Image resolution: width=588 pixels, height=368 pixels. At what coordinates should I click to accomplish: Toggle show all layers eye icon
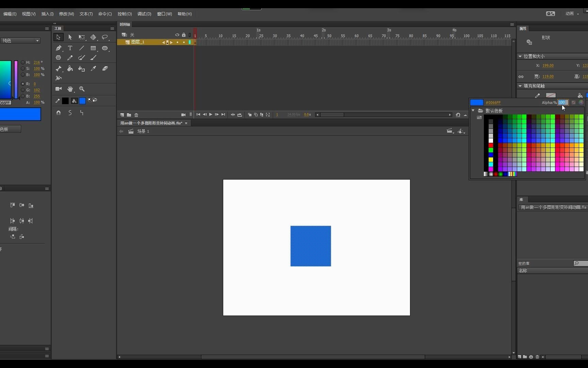point(177,35)
